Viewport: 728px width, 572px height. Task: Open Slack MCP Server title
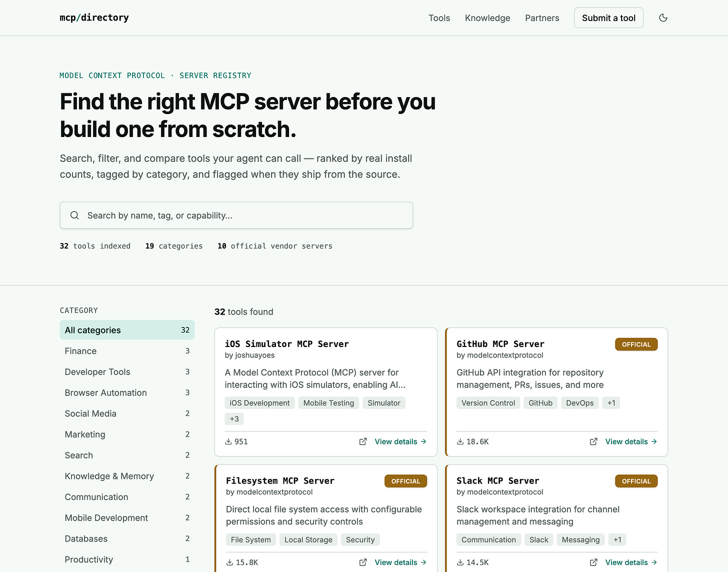tap(497, 481)
